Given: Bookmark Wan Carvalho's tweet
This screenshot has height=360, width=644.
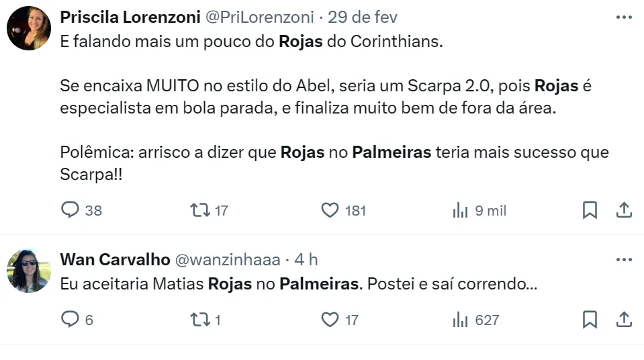Looking at the screenshot, I should (x=590, y=319).
